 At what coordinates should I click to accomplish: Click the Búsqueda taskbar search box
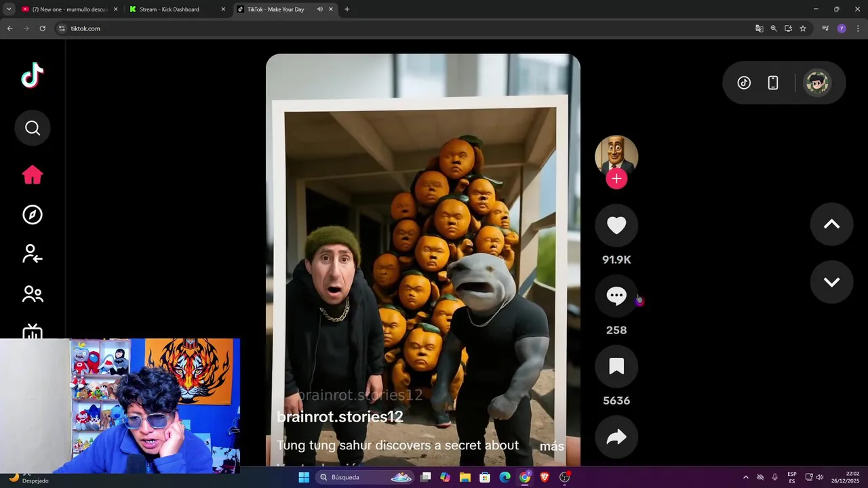[x=367, y=477]
